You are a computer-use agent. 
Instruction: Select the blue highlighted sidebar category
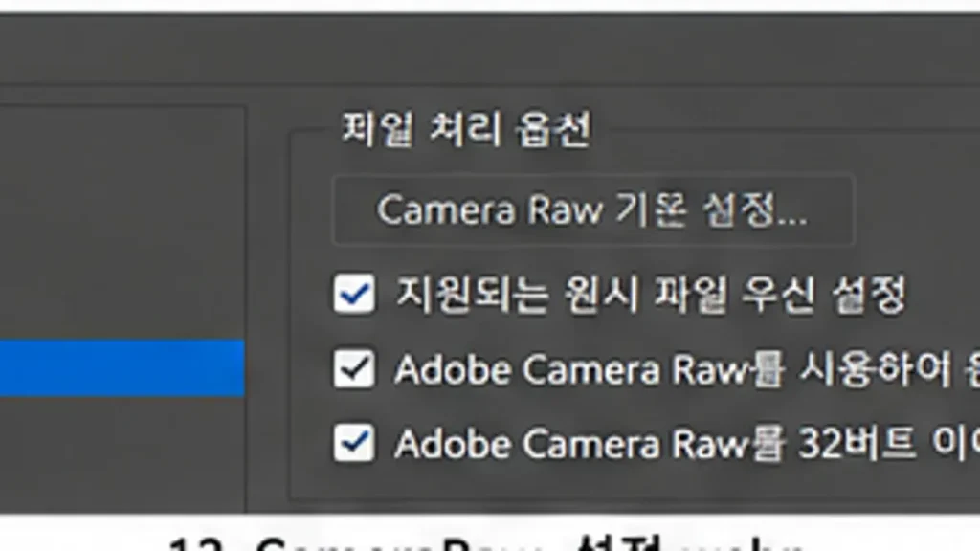click(122, 368)
